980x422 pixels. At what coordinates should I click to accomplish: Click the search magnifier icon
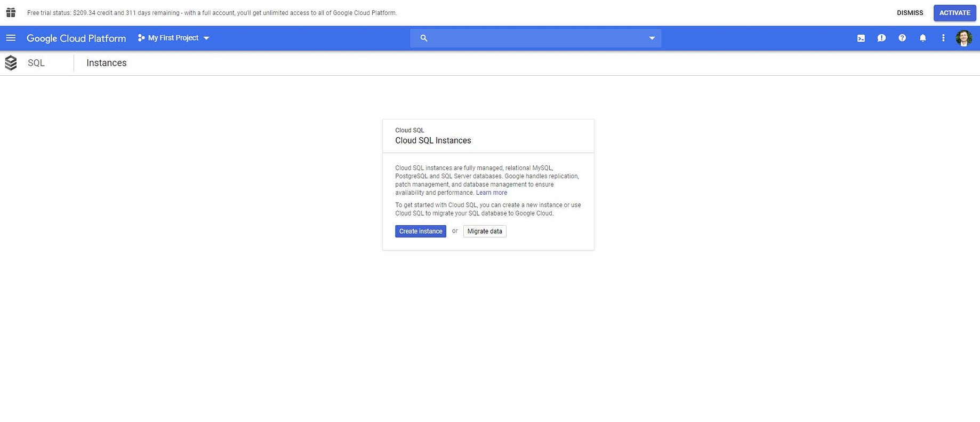[x=424, y=38]
